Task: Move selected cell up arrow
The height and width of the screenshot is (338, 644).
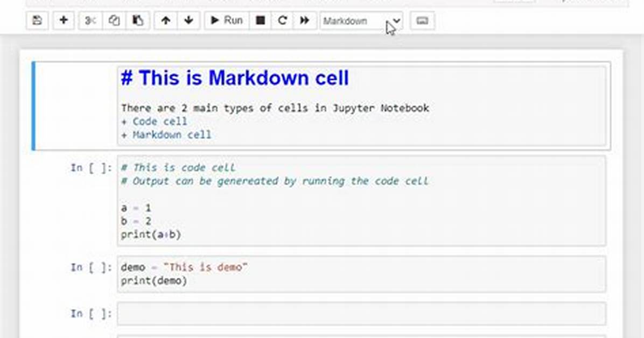Action: point(165,20)
